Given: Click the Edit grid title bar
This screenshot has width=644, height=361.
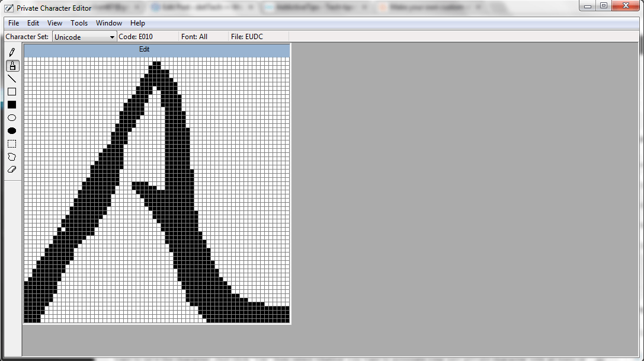Looking at the screenshot, I should [x=157, y=50].
